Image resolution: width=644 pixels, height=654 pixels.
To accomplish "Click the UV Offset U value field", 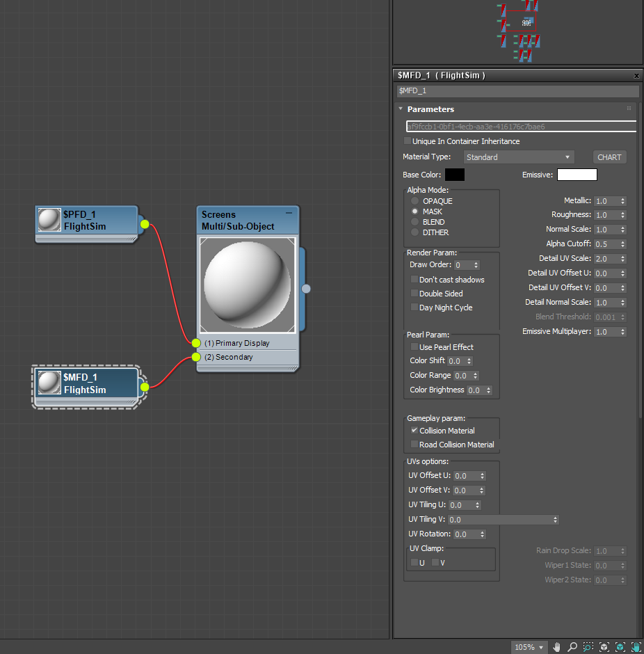I will [x=466, y=476].
